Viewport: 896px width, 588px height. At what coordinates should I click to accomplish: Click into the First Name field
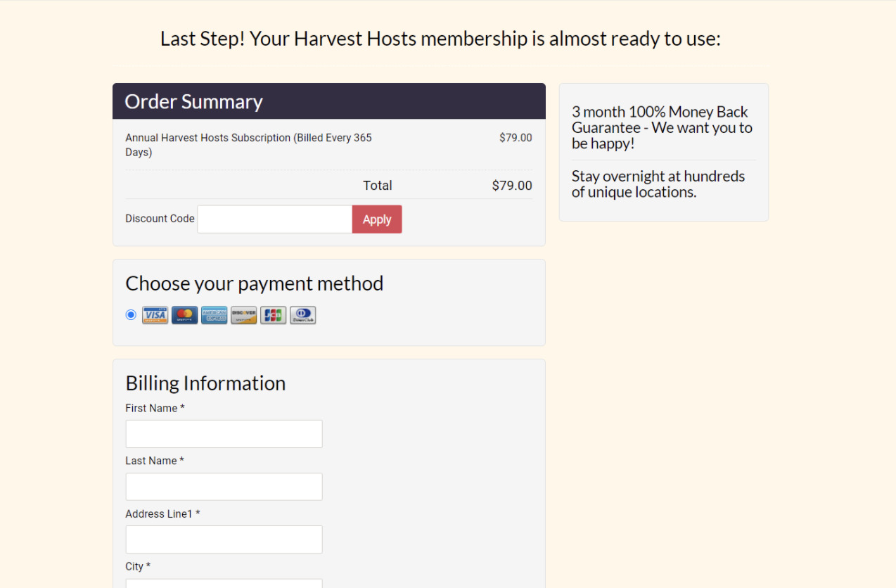pyautogui.click(x=224, y=434)
